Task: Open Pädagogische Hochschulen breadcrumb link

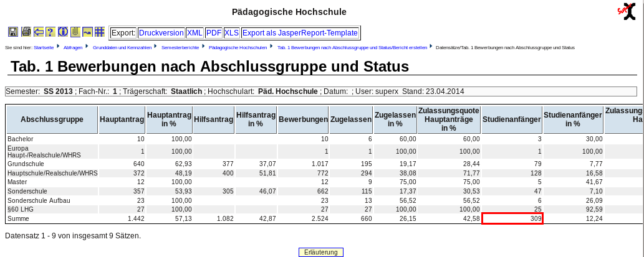Action: pyautogui.click(x=238, y=47)
